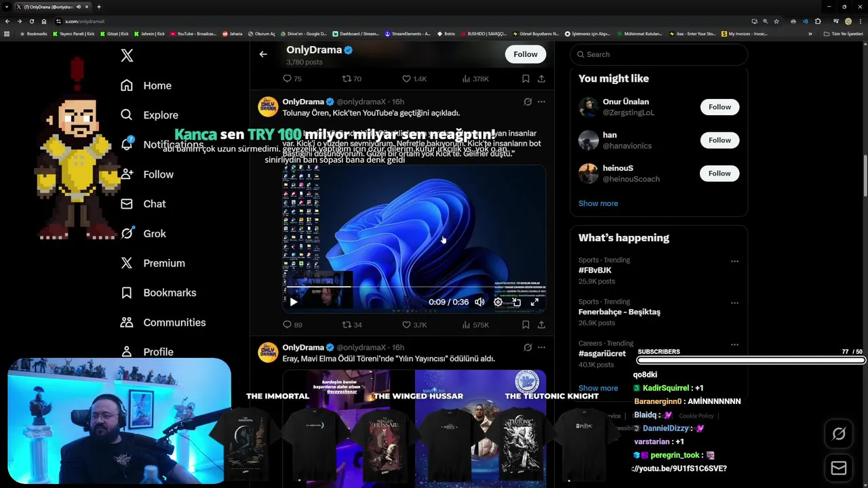Follow heinouS @heinouScoach
The width and height of the screenshot is (868, 488).
[719, 174]
